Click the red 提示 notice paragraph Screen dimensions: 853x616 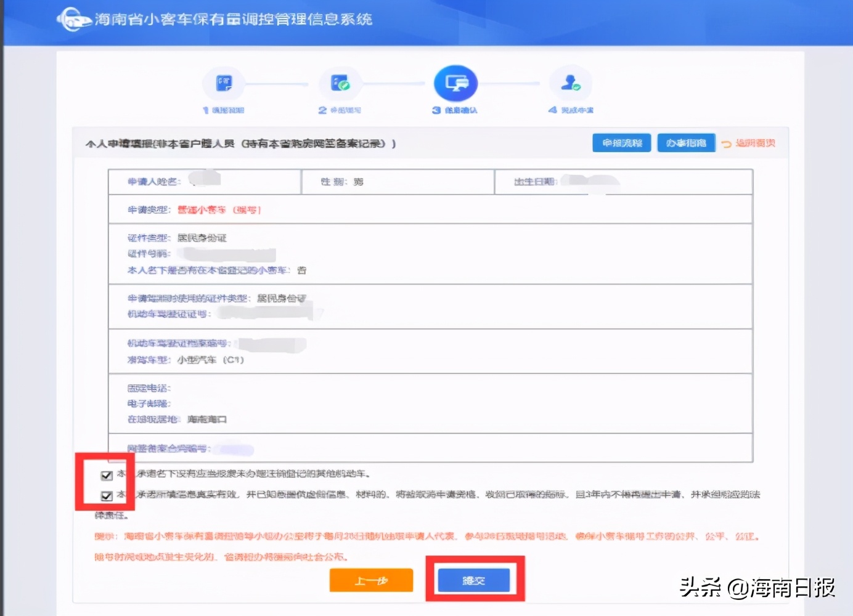coord(427,546)
